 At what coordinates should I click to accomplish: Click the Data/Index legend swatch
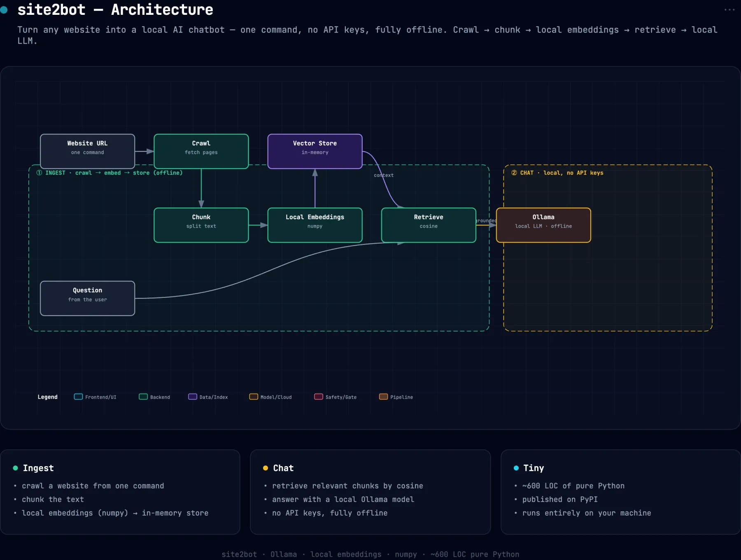193,397
